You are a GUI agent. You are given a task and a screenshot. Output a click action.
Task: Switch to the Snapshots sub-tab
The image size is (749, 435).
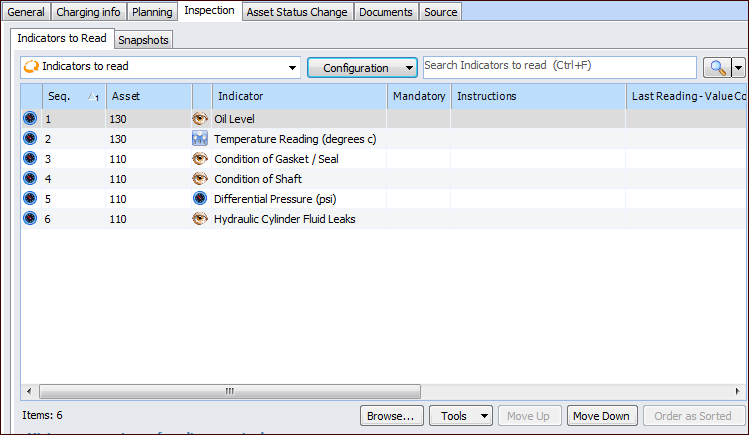point(143,40)
